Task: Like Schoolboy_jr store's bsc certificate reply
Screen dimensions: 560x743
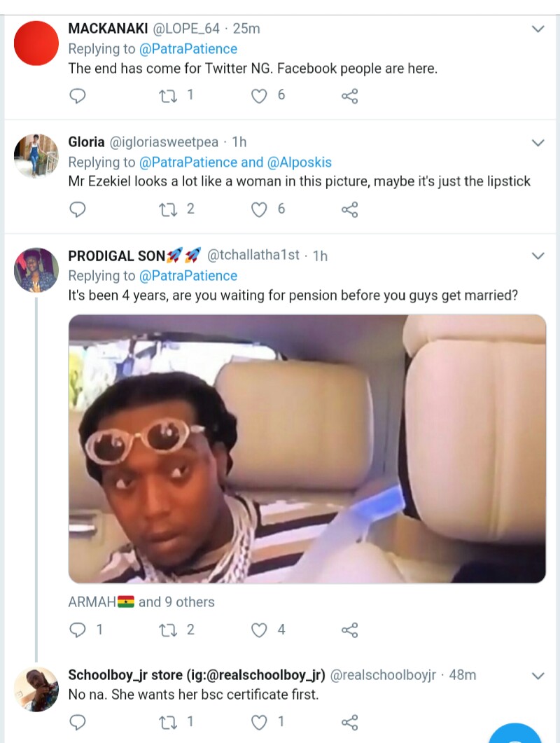Action: tap(260, 722)
